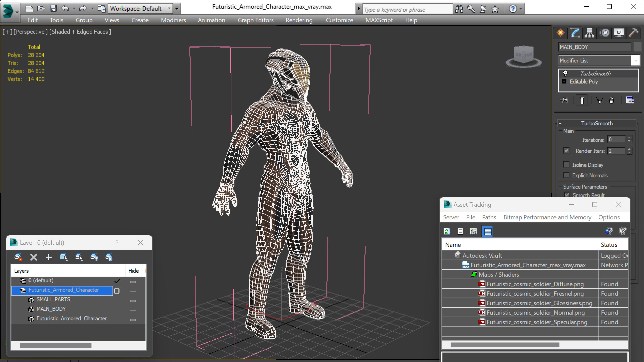
Task: Collapse the TurboSmooth rollout
Action: [560, 123]
